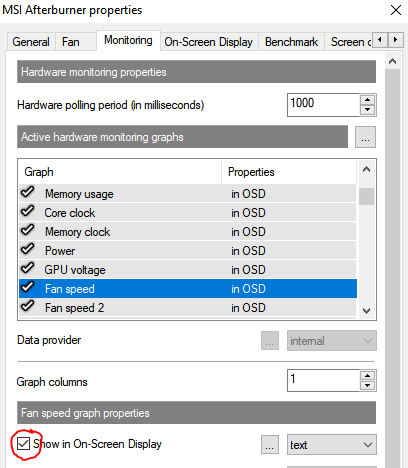
Task: Switch to the General tab
Action: click(31, 42)
